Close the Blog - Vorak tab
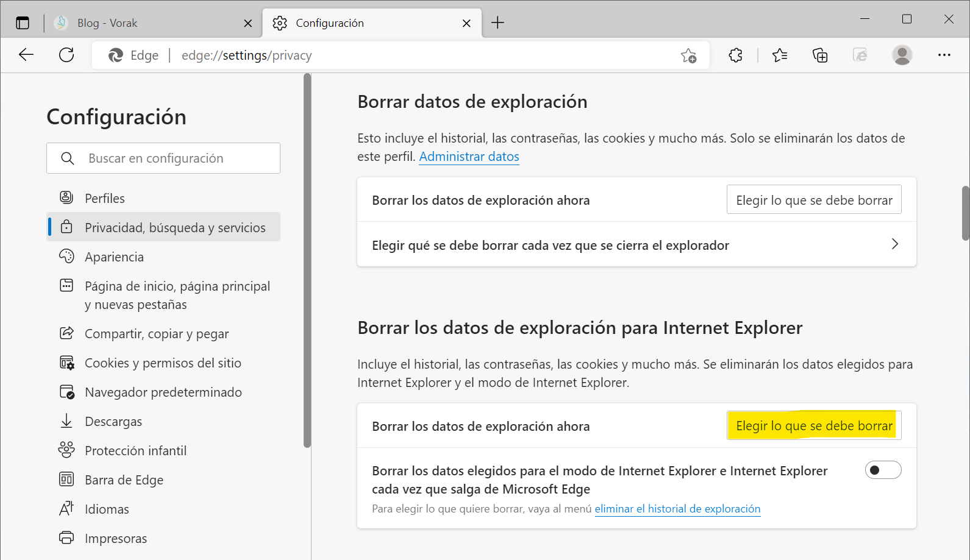 pos(248,23)
